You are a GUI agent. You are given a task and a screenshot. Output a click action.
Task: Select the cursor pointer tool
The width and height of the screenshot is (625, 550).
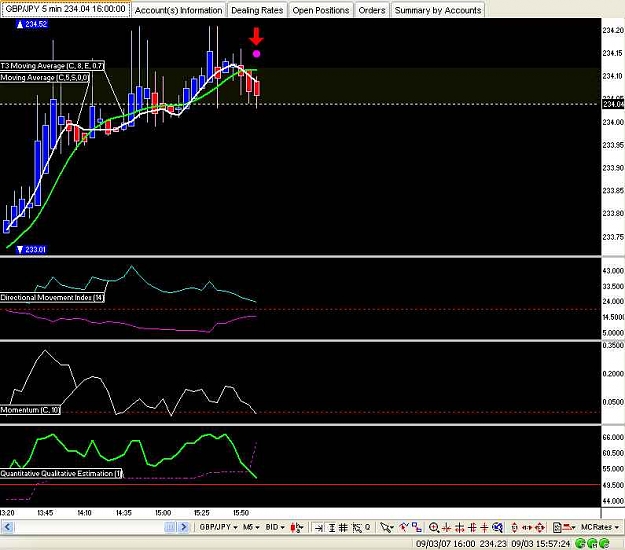[384, 528]
